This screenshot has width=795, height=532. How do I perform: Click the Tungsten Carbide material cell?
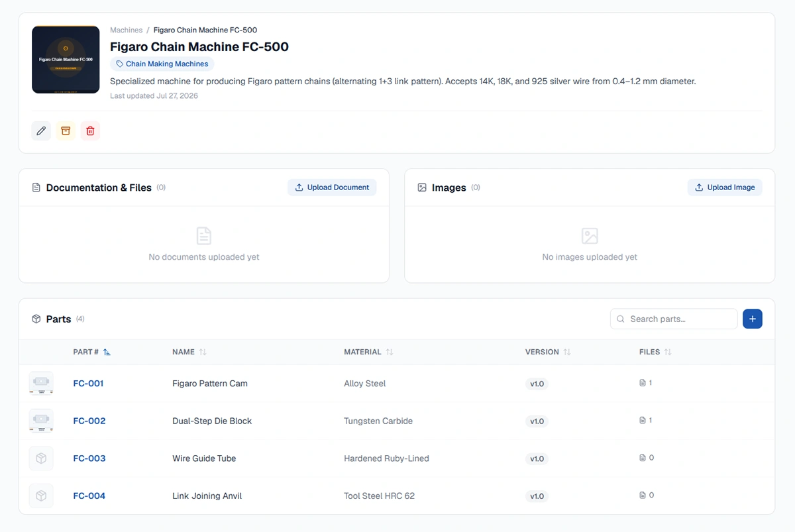(378, 421)
